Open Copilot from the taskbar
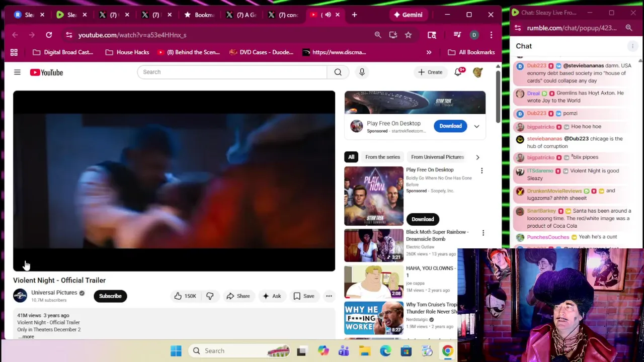 click(323, 351)
